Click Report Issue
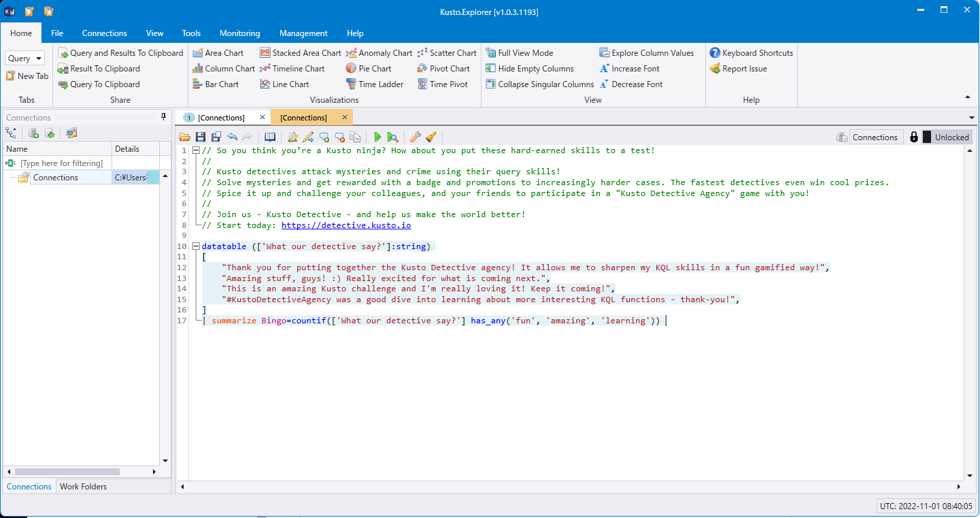This screenshot has width=980, height=518. (739, 68)
